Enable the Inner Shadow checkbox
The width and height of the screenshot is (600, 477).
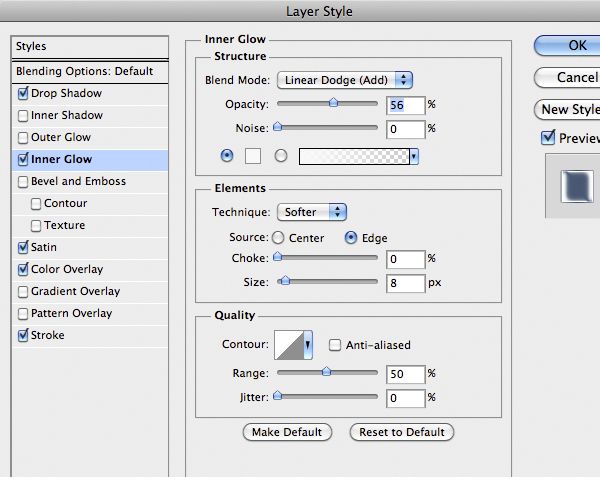pyautogui.click(x=23, y=116)
